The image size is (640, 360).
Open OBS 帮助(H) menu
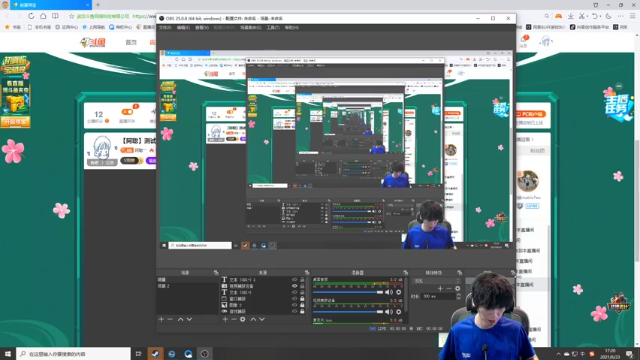tap(291, 27)
